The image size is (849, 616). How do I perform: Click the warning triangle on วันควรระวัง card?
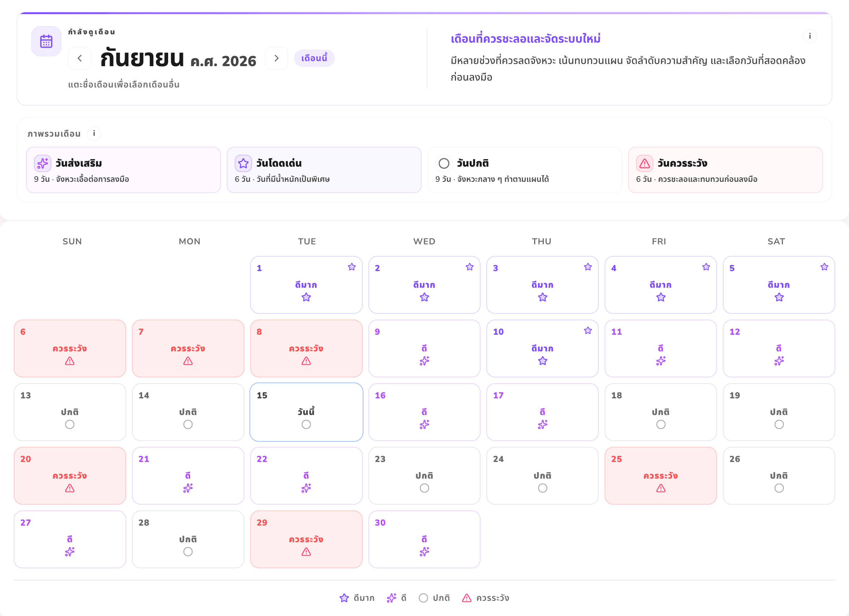[x=645, y=163]
